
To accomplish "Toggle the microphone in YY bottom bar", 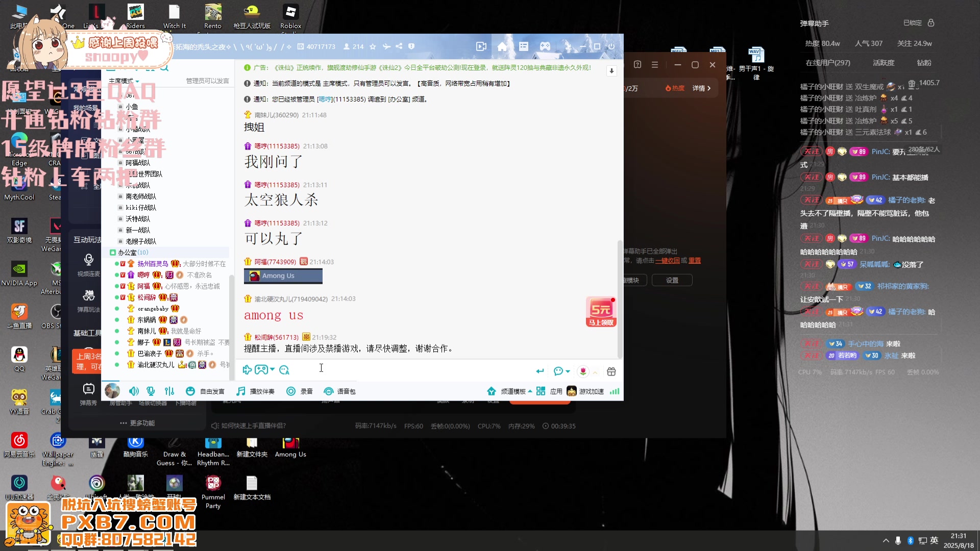I will click(151, 391).
